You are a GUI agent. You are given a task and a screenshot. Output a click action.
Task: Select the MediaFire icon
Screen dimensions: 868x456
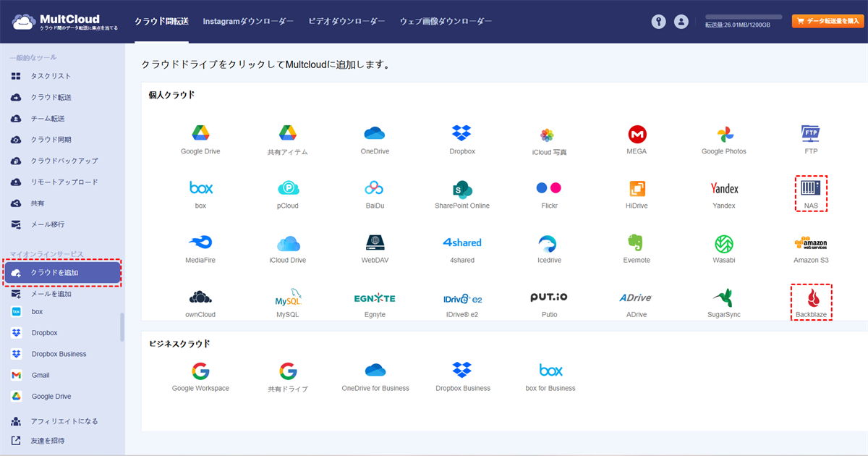coord(200,242)
